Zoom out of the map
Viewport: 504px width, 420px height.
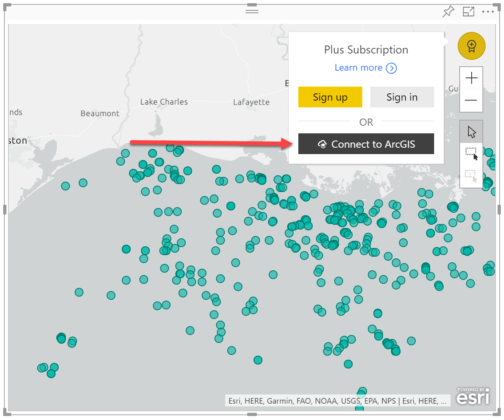point(471,100)
